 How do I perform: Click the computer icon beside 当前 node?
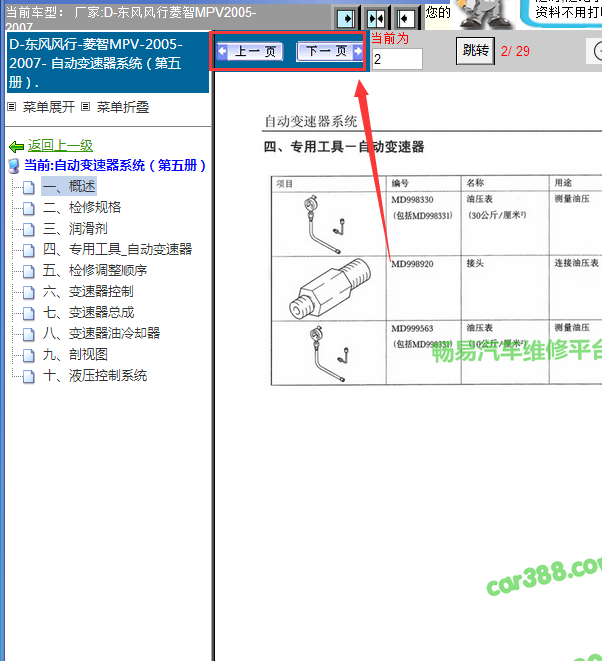pyautogui.click(x=14, y=166)
